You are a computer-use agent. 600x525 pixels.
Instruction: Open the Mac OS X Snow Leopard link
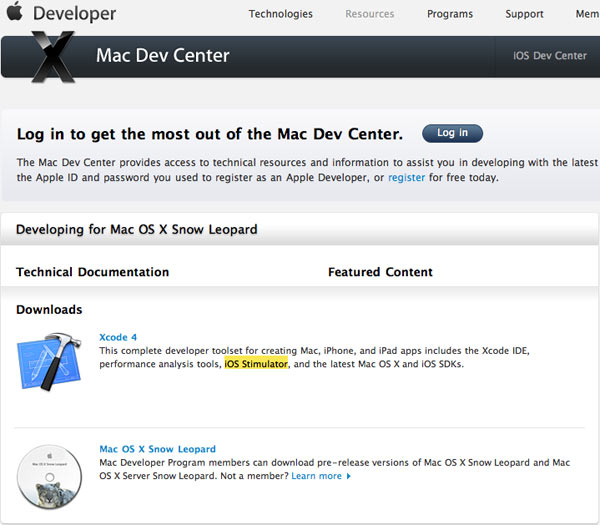click(x=157, y=449)
